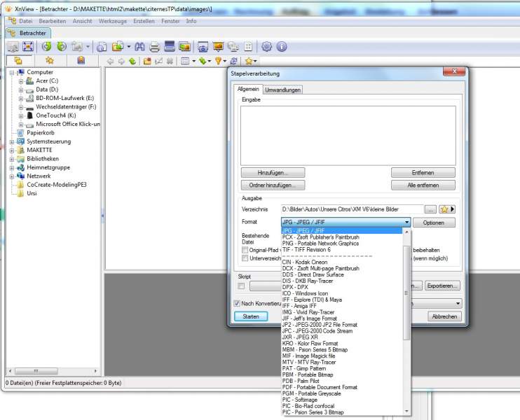Click the Verzeichnis output path field
The image size is (520, 420).
353,209
